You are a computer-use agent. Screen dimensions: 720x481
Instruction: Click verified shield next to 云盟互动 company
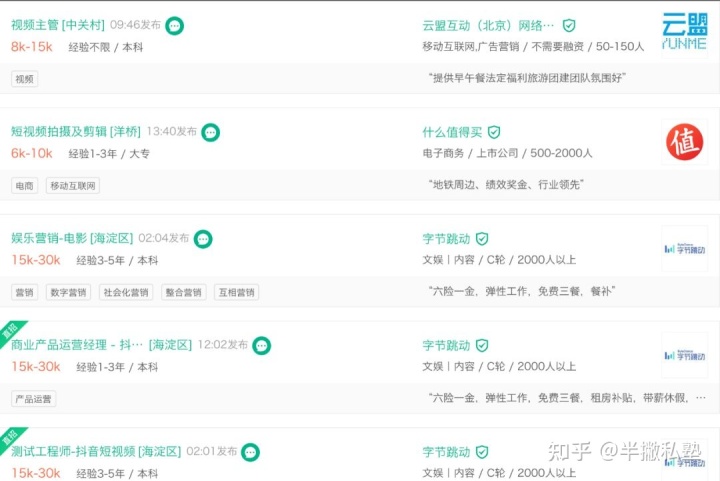(569, 26)
